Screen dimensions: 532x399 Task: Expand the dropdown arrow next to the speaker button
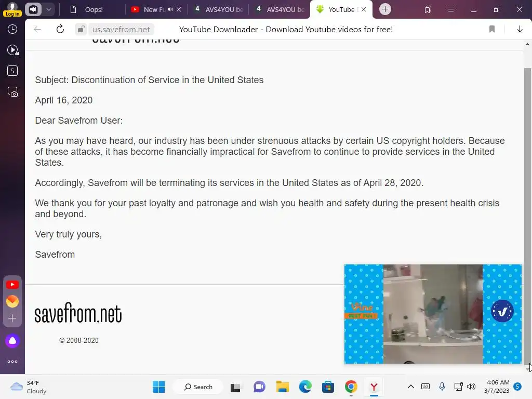[x=48, y=9]
